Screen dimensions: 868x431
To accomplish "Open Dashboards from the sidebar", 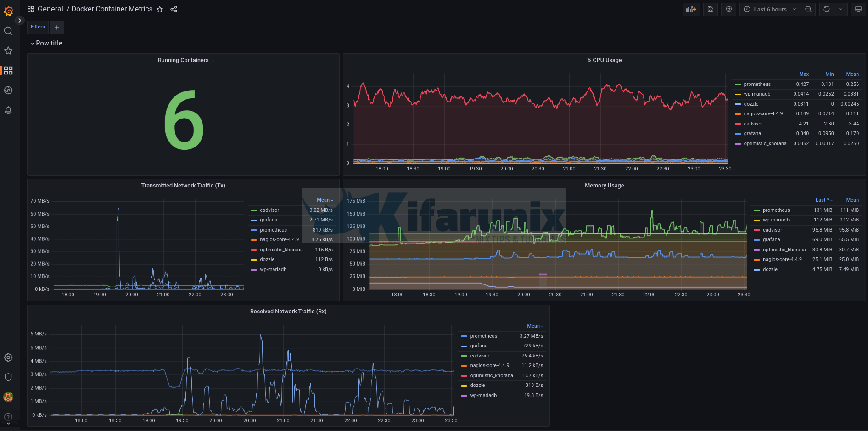I will coord(8,71).
